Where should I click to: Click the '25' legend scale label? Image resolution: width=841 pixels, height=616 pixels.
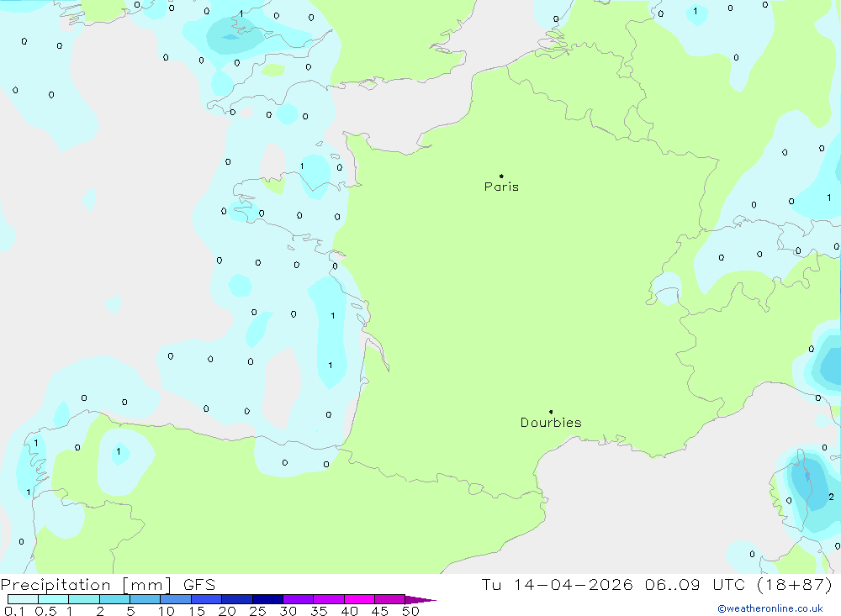click(x=257, y=611)
